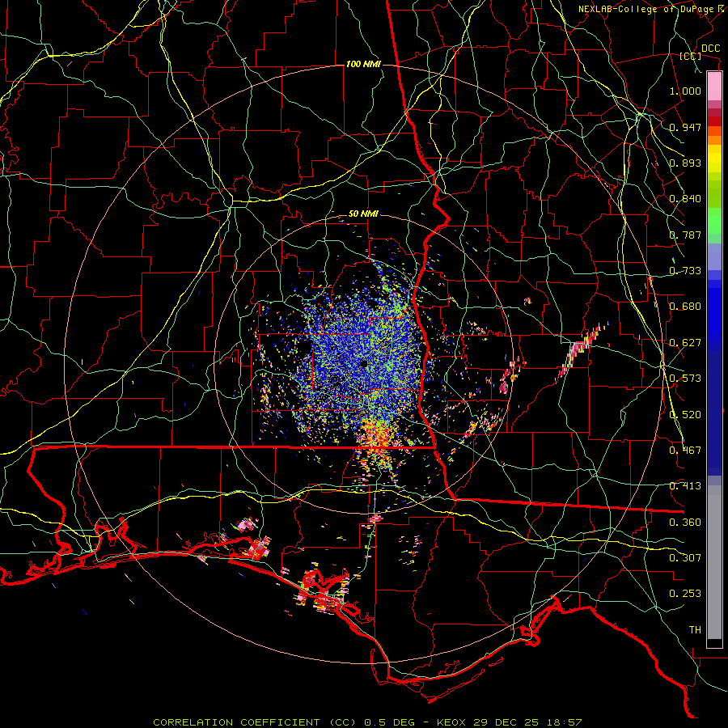Click the 1.000 scale value
Image resolution: width=728 pixels, height=728 pixels.
(x=685, y=91)
